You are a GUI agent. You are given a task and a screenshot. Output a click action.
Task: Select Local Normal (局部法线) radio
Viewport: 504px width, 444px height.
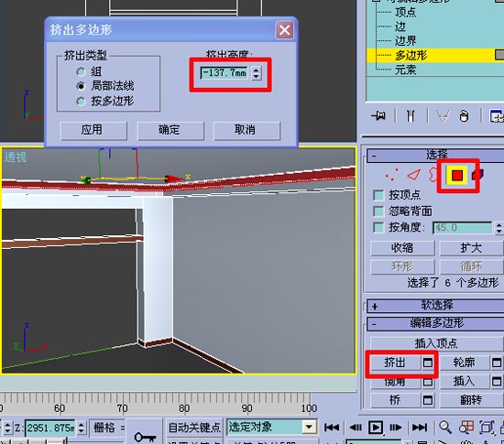81,86
